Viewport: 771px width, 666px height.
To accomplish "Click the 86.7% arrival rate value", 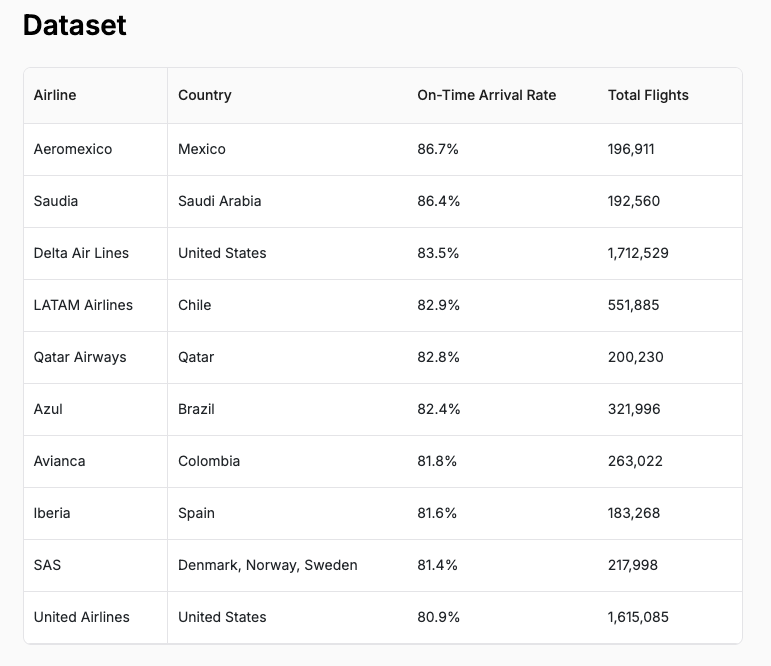I will pos(438,149).
